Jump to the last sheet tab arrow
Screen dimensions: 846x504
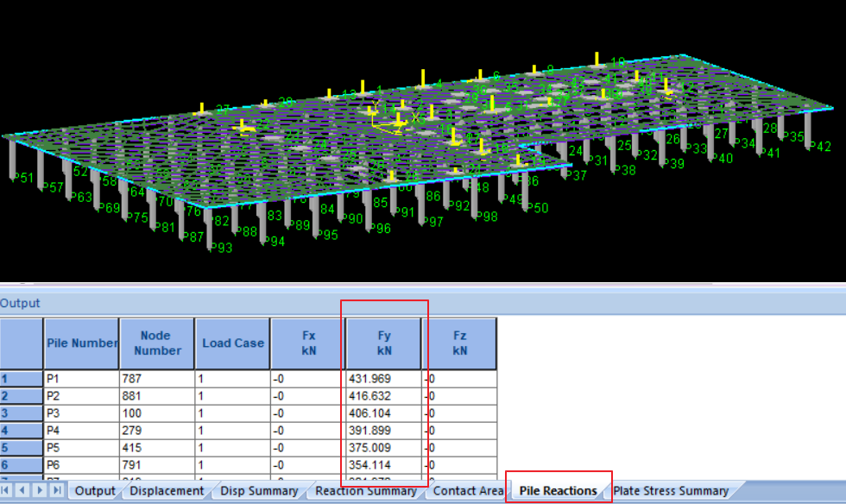[56, 490]
